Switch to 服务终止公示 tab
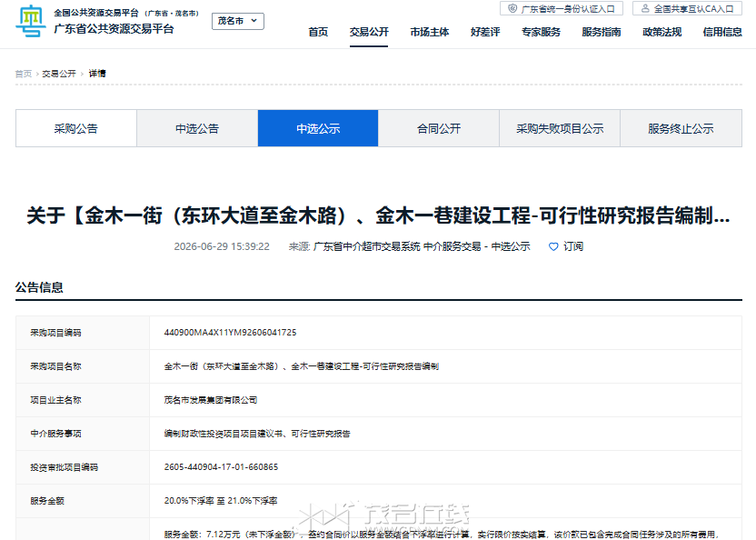This screenshot has width=756, height=540. click(681, 128)
